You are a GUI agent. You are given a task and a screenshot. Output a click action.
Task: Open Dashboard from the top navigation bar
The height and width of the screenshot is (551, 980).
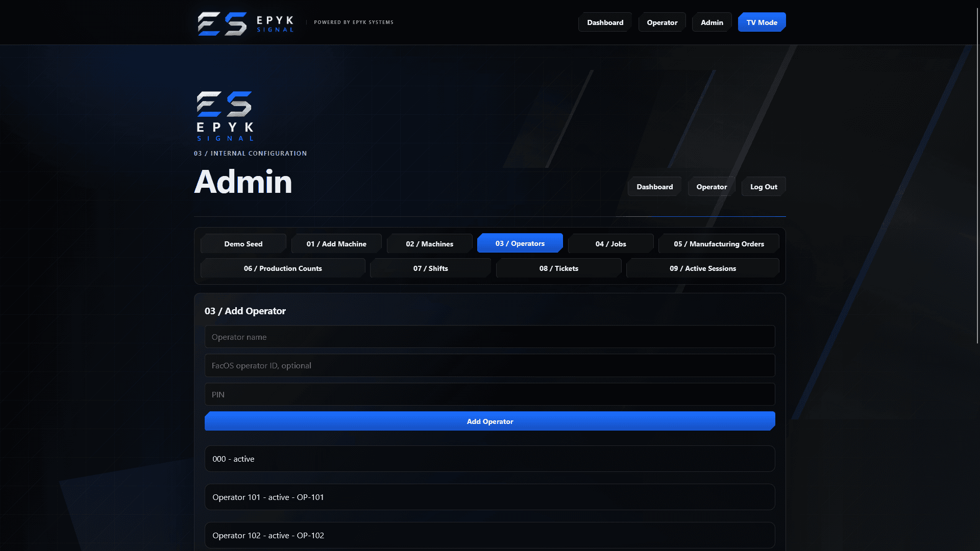pos(605,22)
